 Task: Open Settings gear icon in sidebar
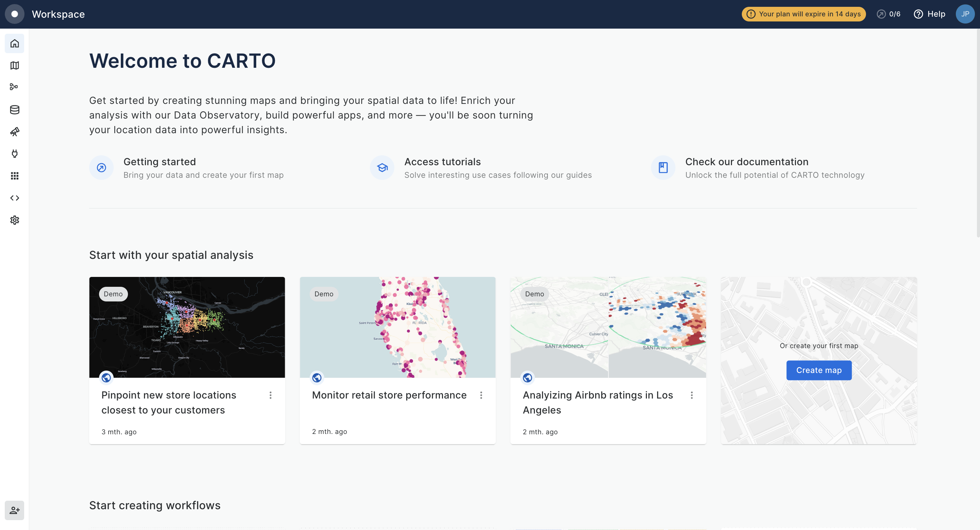pyautogui.click(x=14, y=220)
